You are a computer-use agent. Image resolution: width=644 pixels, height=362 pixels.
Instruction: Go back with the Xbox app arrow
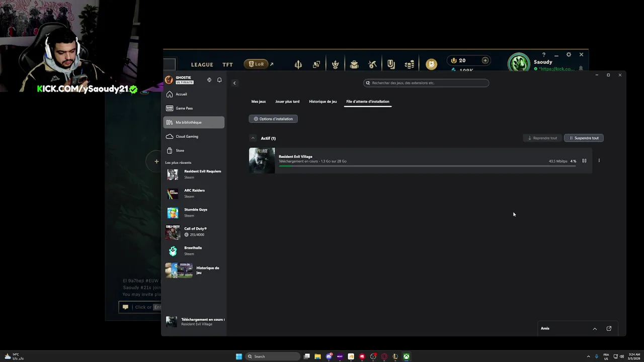[234, 83]
